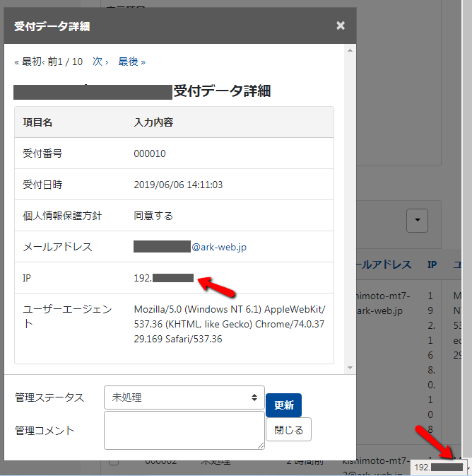Viewport: 472px width, 476px height.
Task: Click the 閉じる button
Action: [x=288, y=429]
